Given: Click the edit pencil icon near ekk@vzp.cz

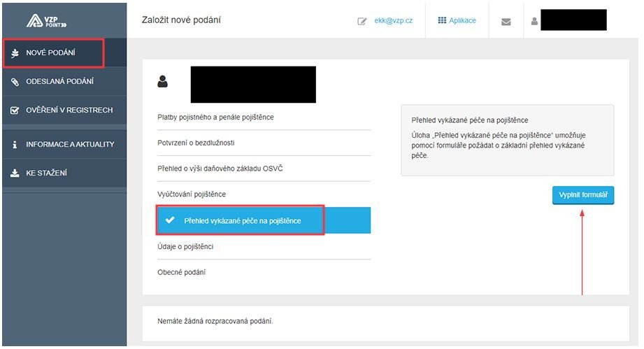Looking at the screenshot, I should pos(362,21).
